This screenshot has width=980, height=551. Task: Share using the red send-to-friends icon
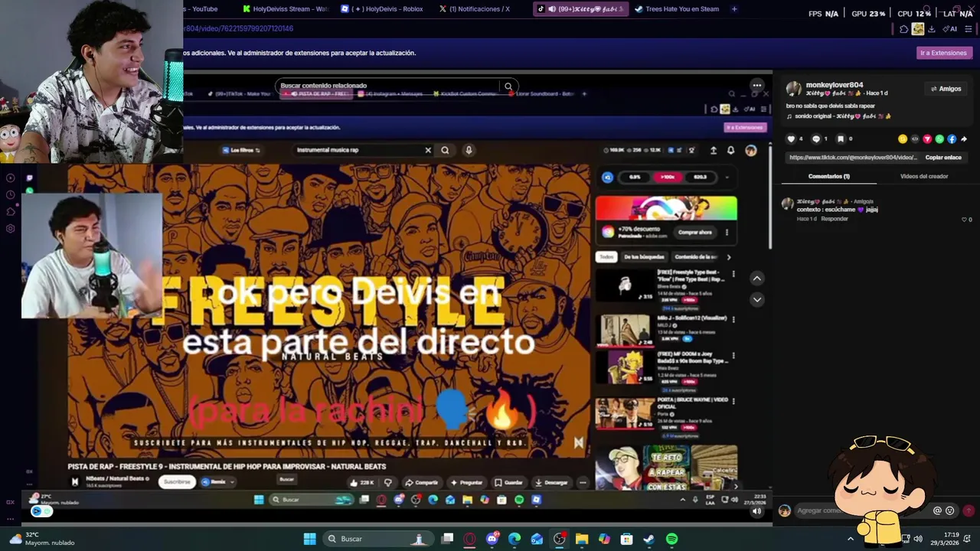click(927, 139)
